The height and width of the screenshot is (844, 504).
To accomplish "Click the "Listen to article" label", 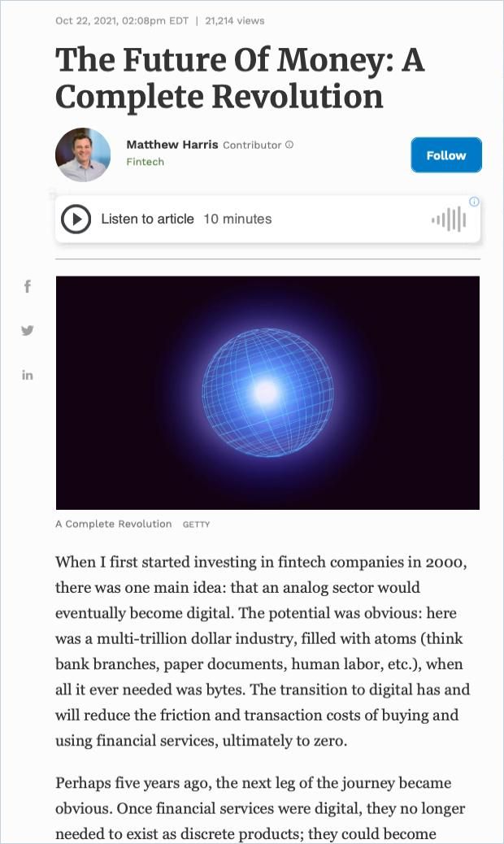I will [147, 219].
